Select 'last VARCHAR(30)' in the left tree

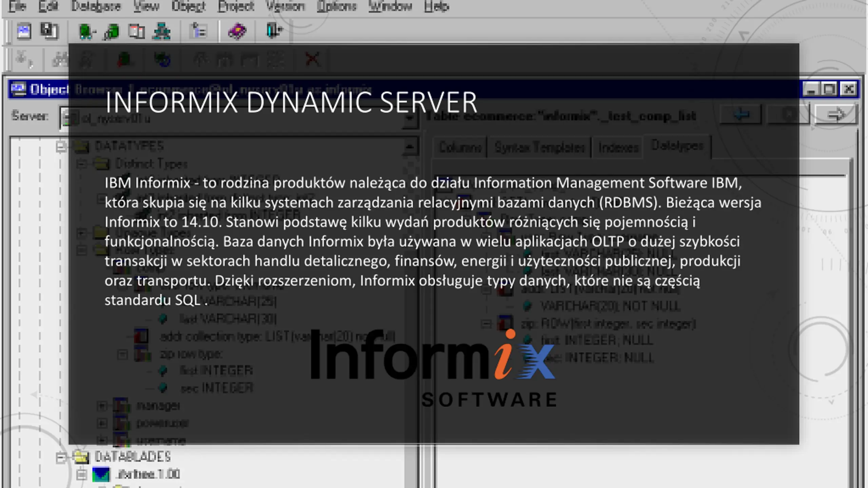click(228, 319)
